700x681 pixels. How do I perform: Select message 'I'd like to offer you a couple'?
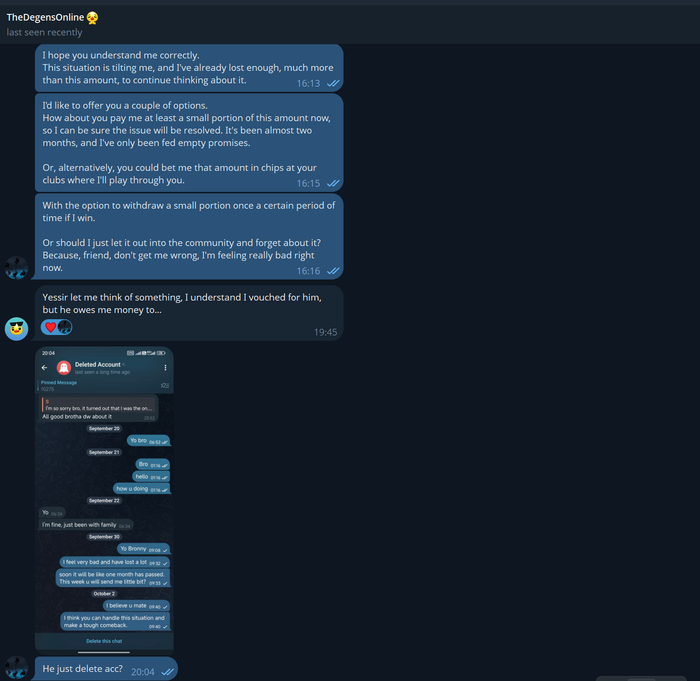(189, 142)
